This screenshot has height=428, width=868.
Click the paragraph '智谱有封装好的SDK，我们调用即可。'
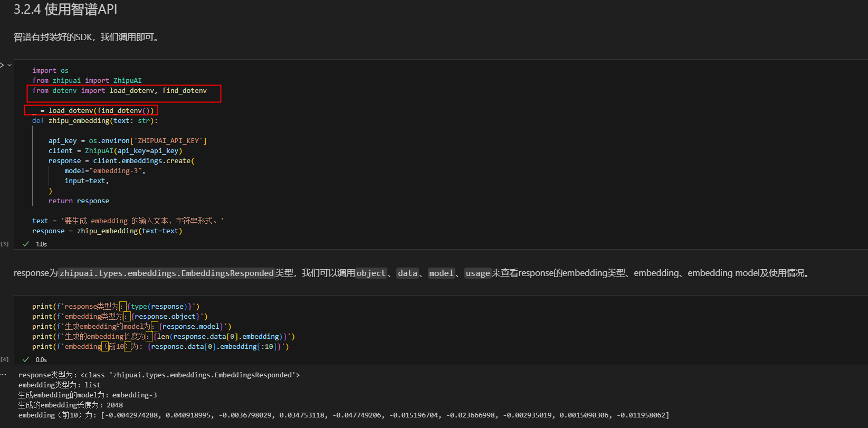pos(87,37)
